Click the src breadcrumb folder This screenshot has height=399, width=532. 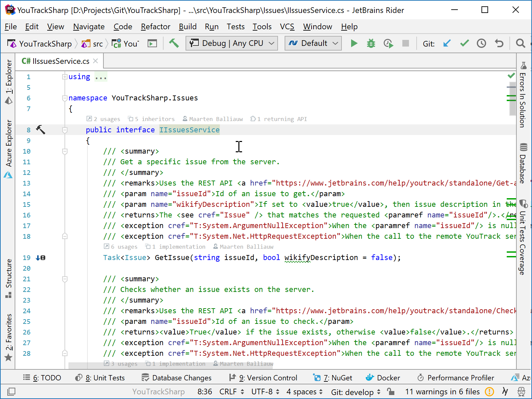92,44
